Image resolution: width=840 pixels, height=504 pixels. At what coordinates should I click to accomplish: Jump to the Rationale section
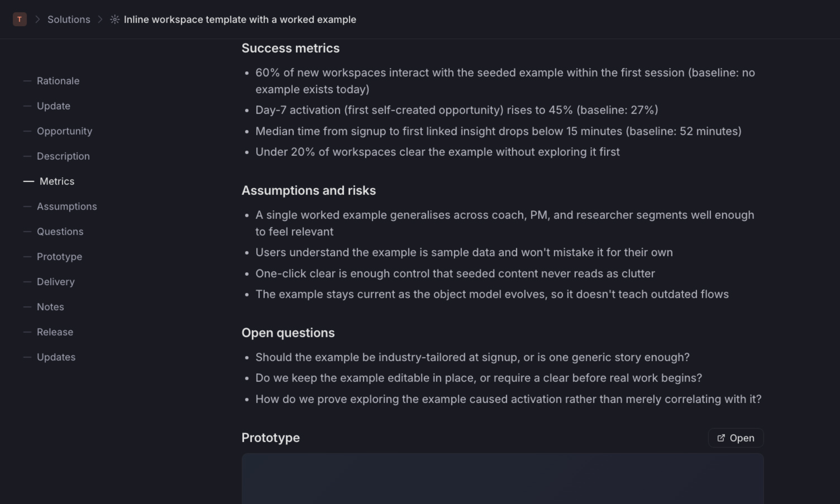[58, 81]
